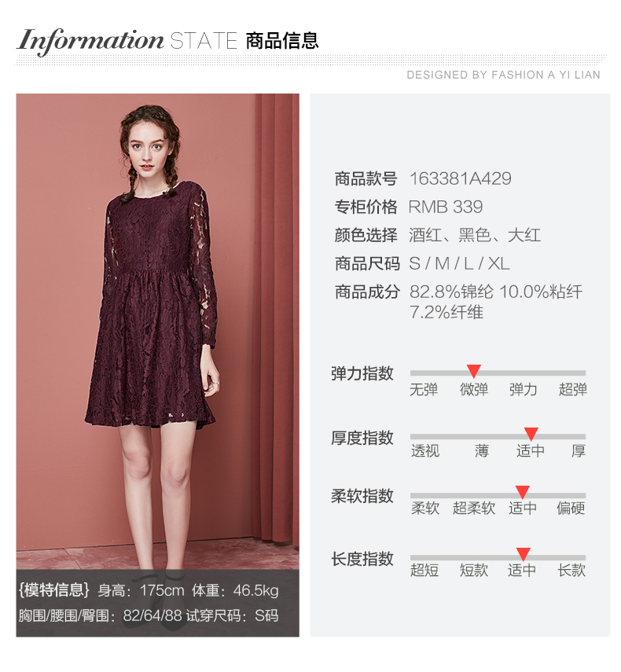Viewport: 621px width, 672px height.
Task: Select the 厚 thickness label
Action: (x=579, y=451)
